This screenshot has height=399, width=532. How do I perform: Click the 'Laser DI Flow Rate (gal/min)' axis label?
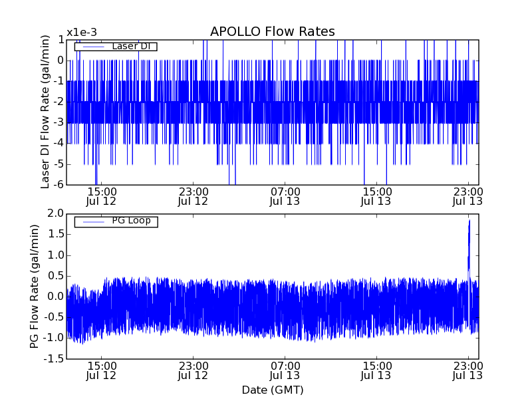point(45,112)
